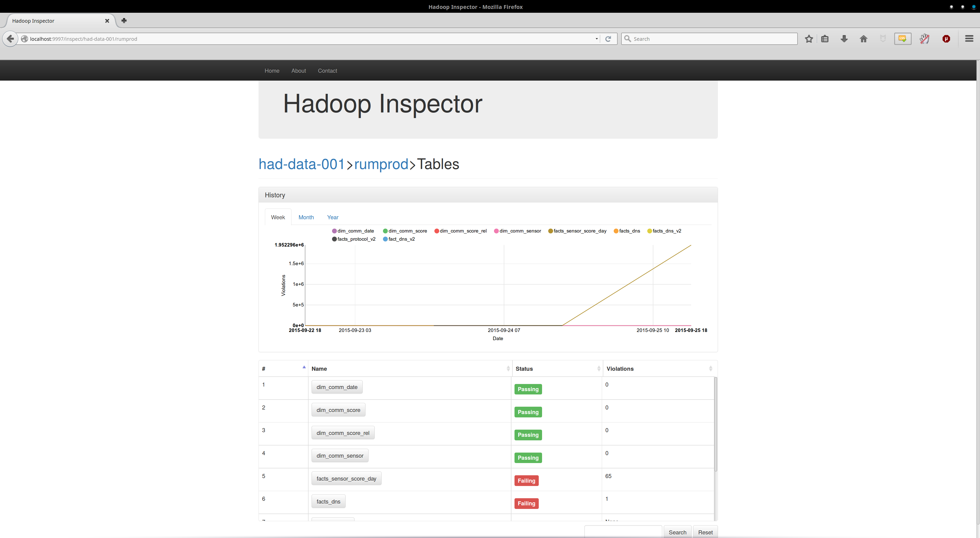Click the table's vertical scrollbar

point(715,424)
